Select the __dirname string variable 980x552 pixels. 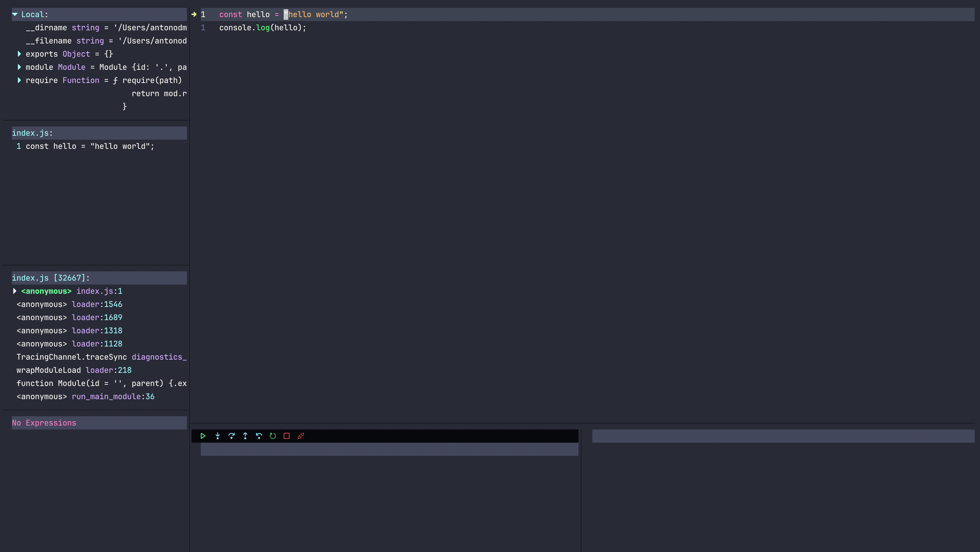pyautogui.click(x=106, y=28)
